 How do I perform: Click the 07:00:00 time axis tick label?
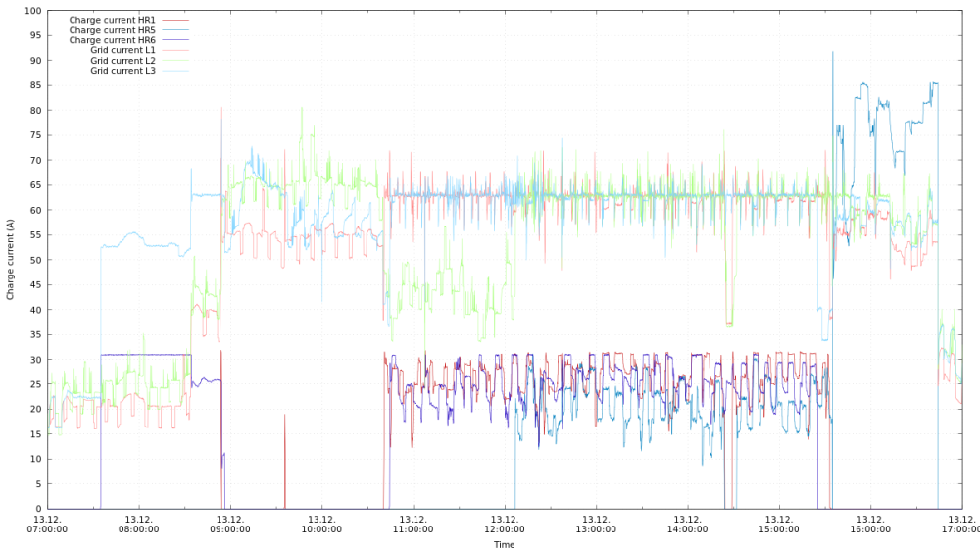[x=47, y=525]
